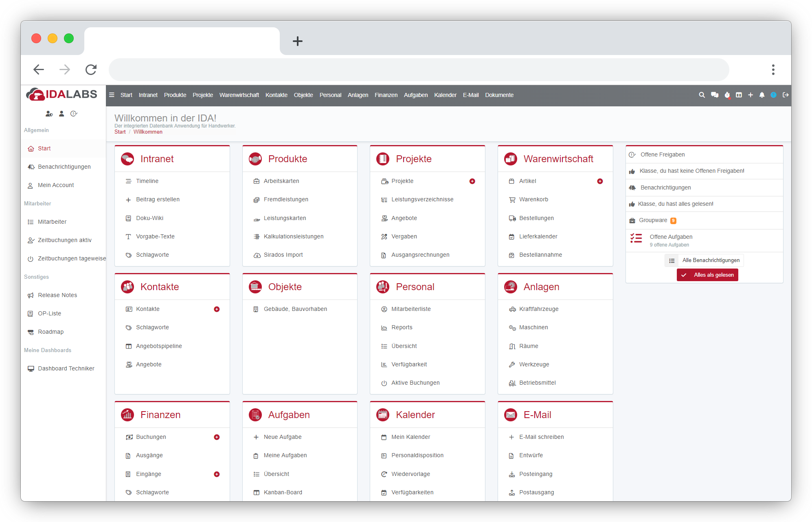Open Release Notes in sidebar
The width and height of the screenshot is (812, 522).
[57, 295]
